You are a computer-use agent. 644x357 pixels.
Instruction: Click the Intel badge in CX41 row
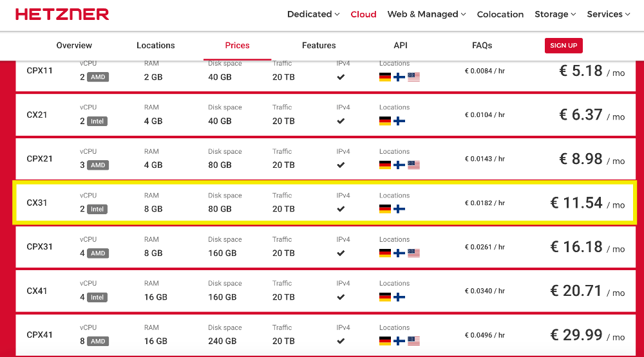coord(97,297)
